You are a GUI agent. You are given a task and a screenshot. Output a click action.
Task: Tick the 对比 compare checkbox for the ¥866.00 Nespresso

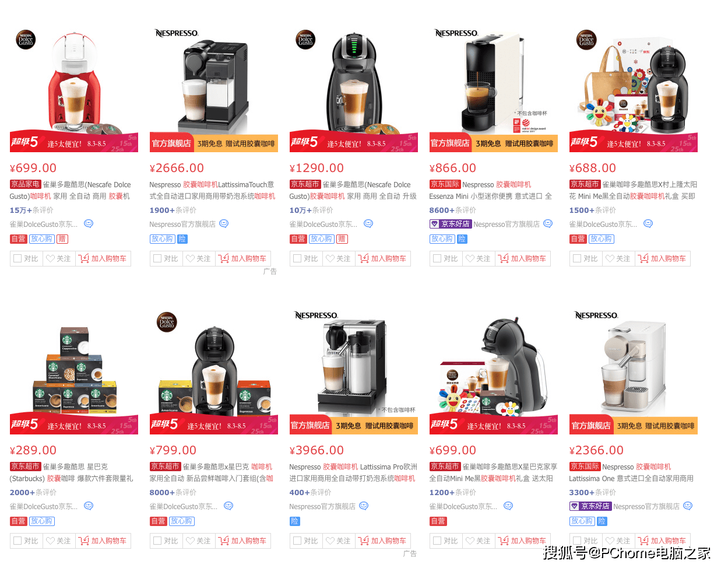click(437, 258)
